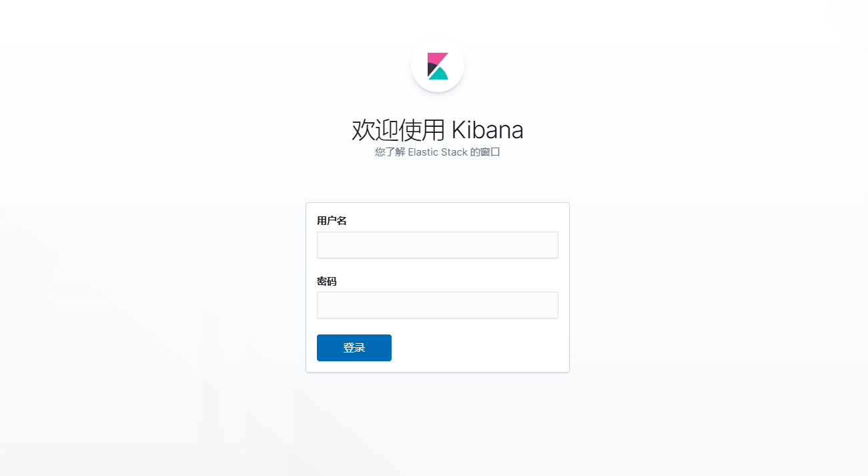This screenshot has height=476, width=868.
Task: Focus the 密码 input field
Action: click(x=438, y=305)
